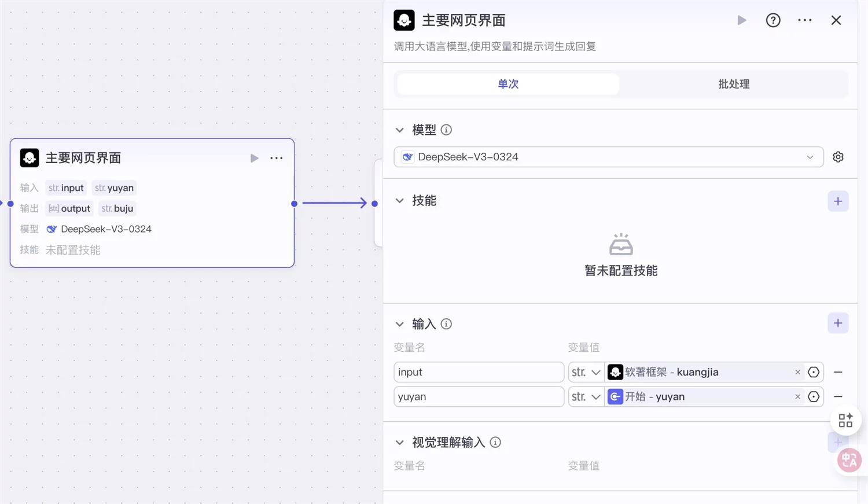Click the floating translation icon
Viewport: 868px width, 504px height.
849,459
